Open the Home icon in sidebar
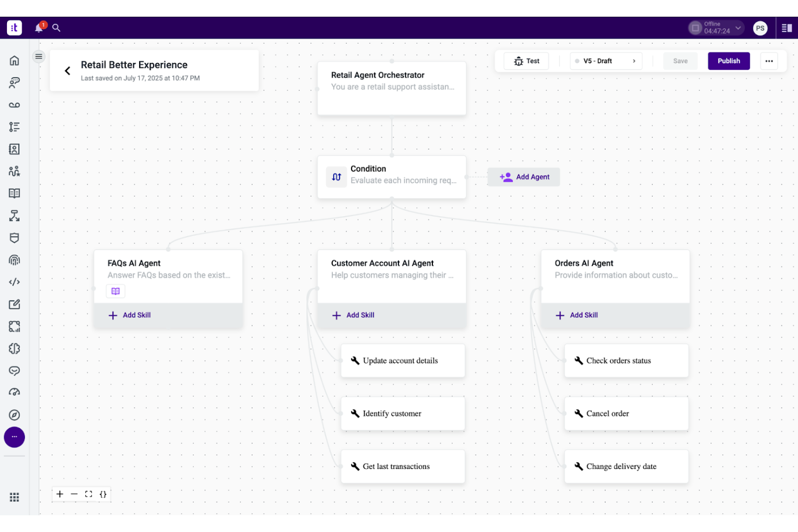 pyautogui.click(x=15, y=60)
